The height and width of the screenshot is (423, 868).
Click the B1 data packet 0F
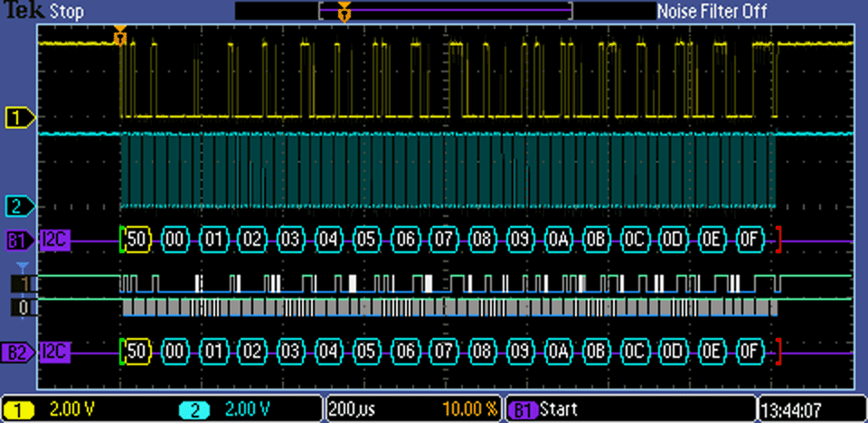(750, 240)
